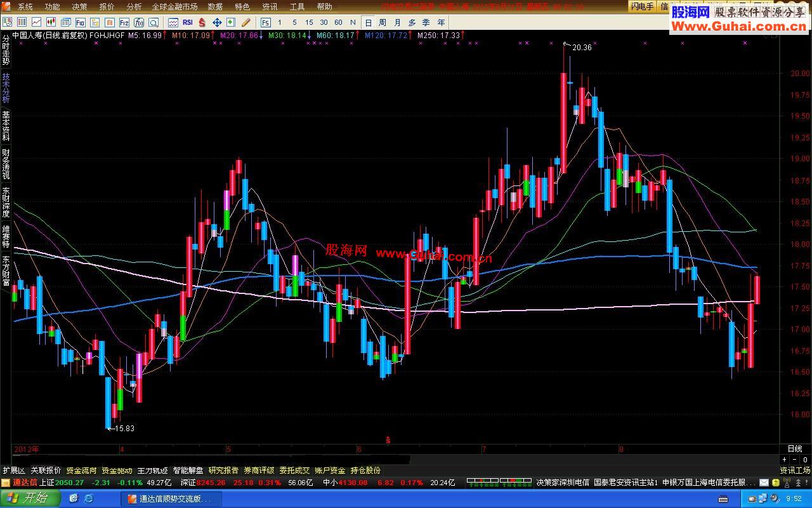This screenshot has width=812, height=508.
Task: Click the chart horizontal scrollbar below the timeline
Action: (x=395, y=459)
